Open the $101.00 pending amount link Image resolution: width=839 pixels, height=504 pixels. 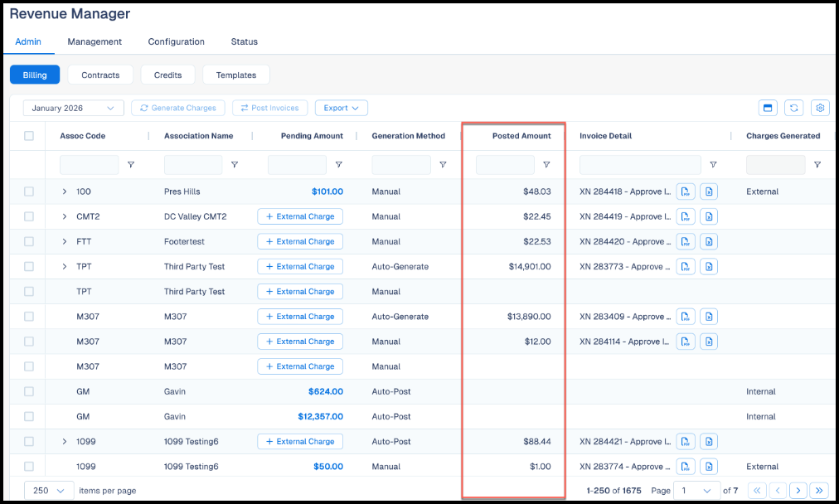327,191
